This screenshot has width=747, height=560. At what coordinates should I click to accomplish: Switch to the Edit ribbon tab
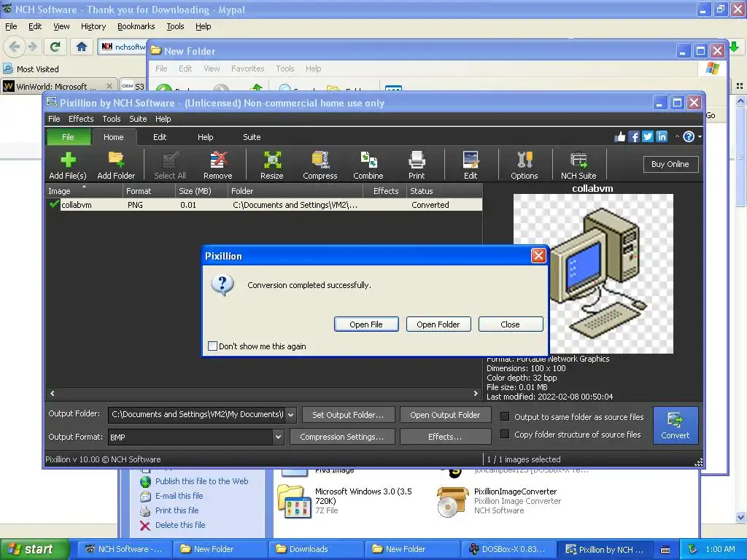point(160,137)
